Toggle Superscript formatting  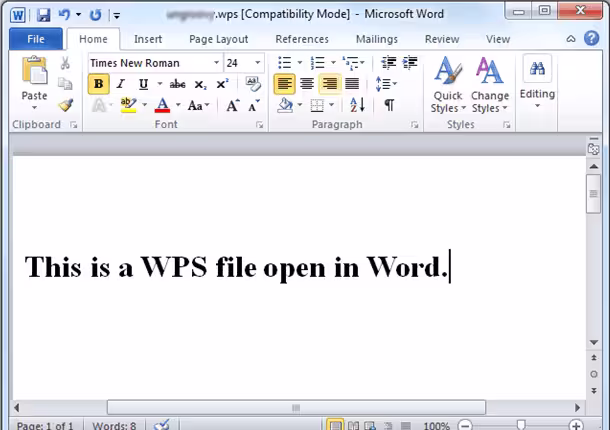(223, 84)
